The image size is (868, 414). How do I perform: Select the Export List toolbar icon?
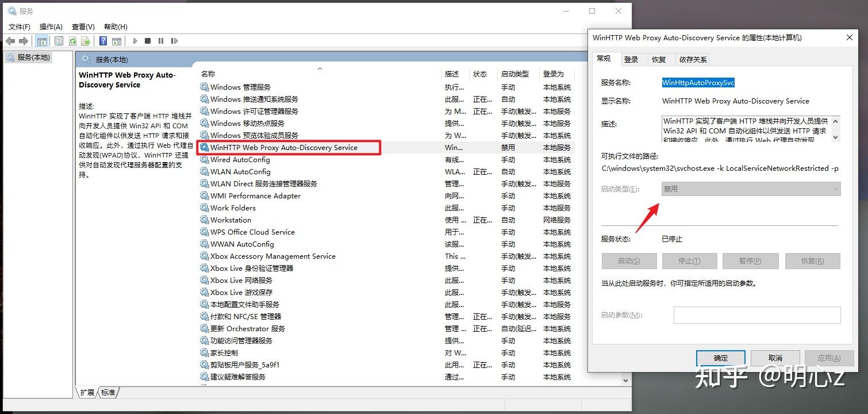pos(85,41)
